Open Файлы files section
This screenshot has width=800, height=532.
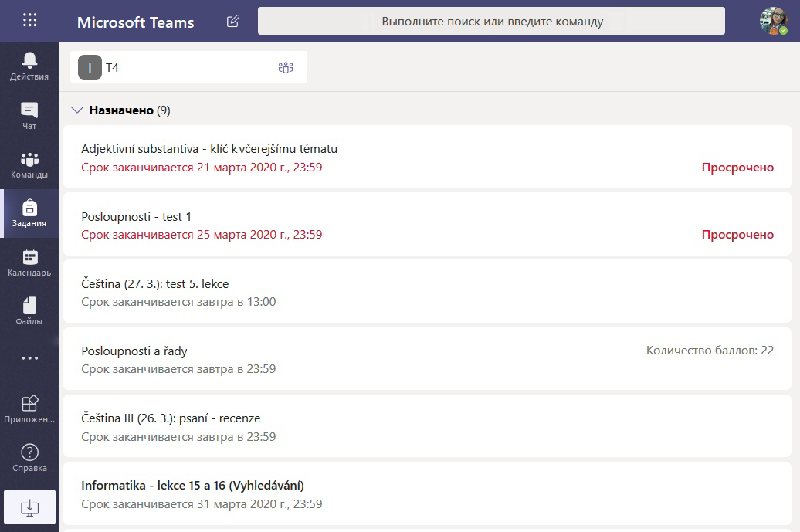(x=29, y=312)
